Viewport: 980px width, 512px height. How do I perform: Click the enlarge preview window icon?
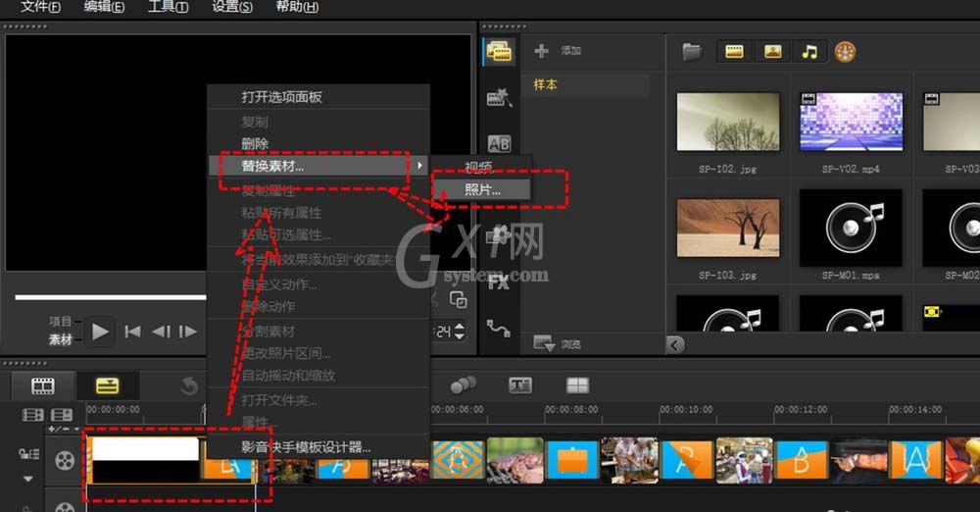tap(458, 300)
